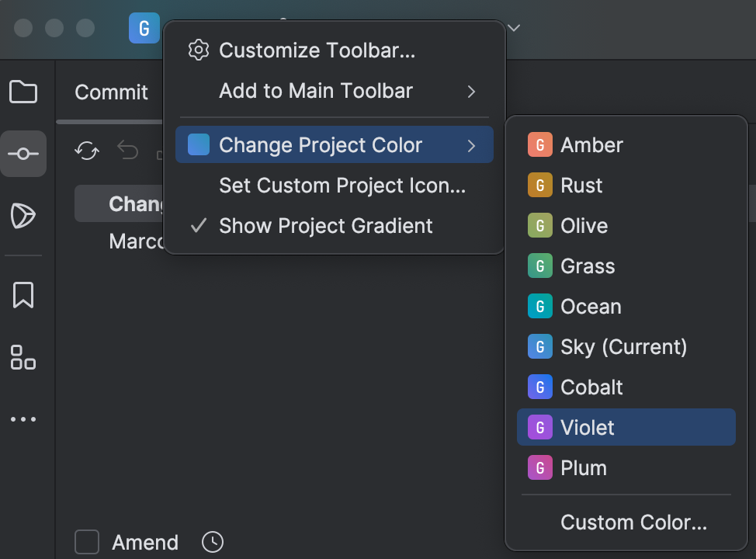Select the Violet project color
The image size is (756, 559).
pyautogui.click(x=626, y=427)
